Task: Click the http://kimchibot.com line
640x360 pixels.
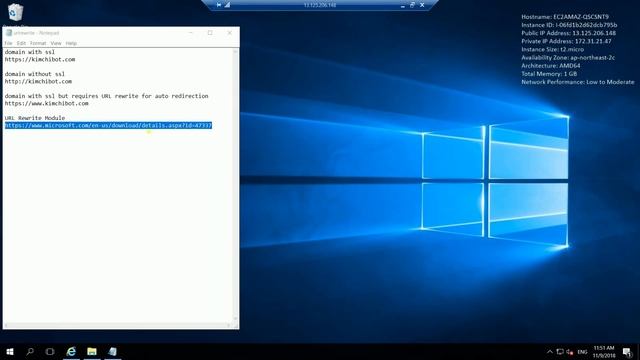Action: point(38,82)
